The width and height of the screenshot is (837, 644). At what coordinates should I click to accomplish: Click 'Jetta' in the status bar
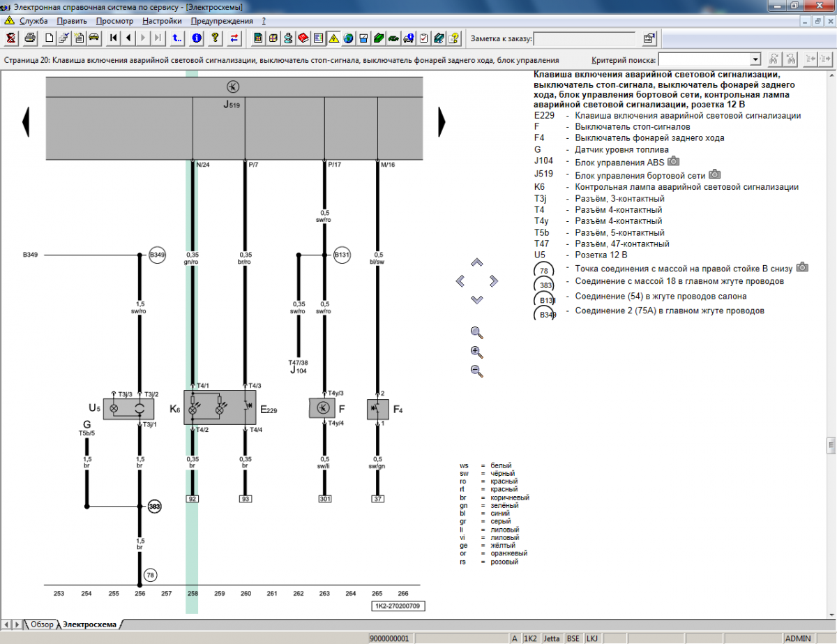(x=552, y=638)
